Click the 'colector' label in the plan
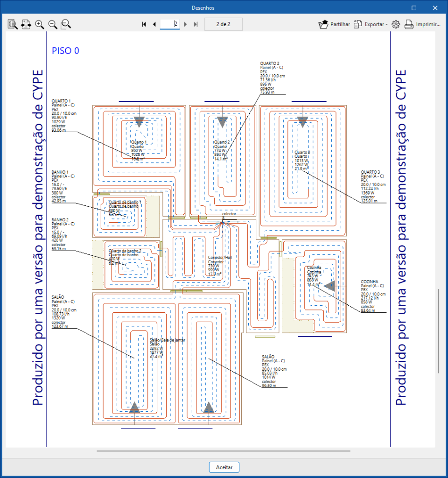The width and height of the screenshot is (448, 478). pos(229,214)
